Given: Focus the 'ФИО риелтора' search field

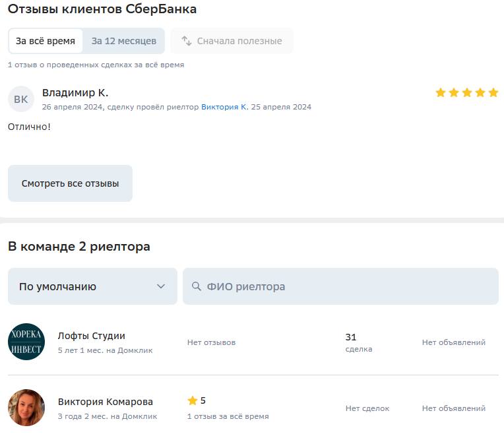Looking at the screenshot, I should (340, 286).
